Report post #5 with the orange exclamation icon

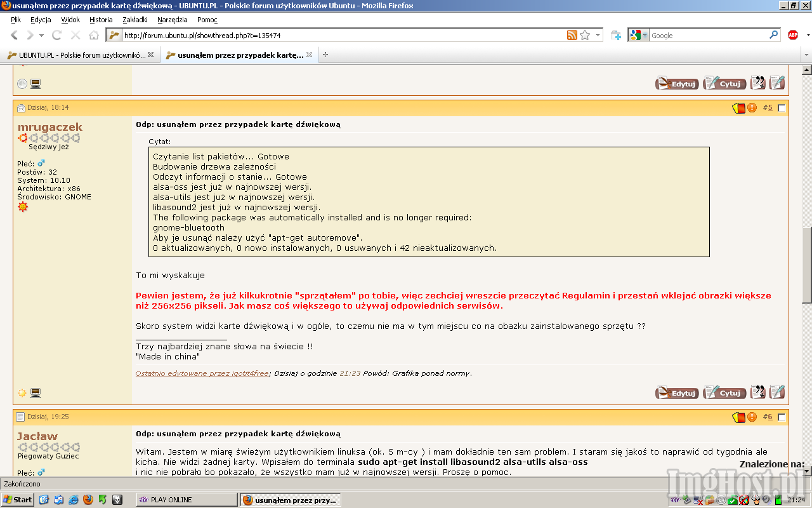(x=752, y=108)
